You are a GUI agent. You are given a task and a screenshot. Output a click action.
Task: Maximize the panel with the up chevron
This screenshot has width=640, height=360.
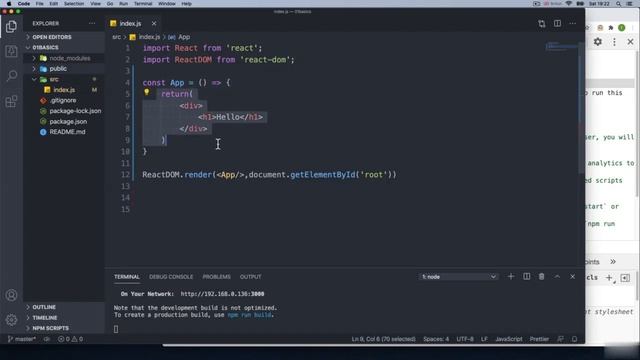[x=557, y=276]
